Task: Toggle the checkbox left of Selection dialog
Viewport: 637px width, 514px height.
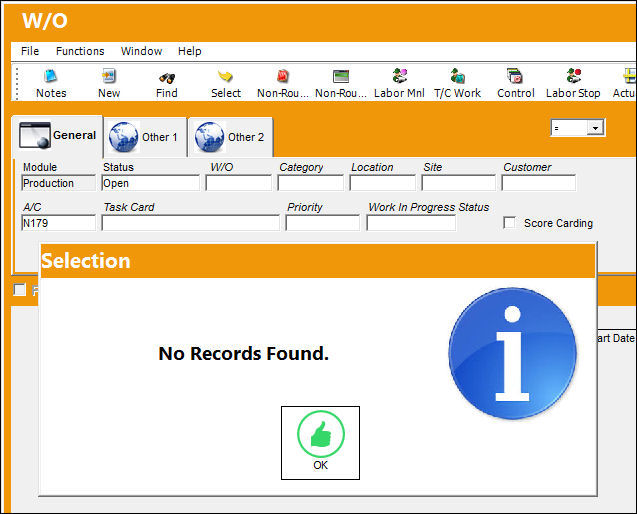Action: pos(19,290)
